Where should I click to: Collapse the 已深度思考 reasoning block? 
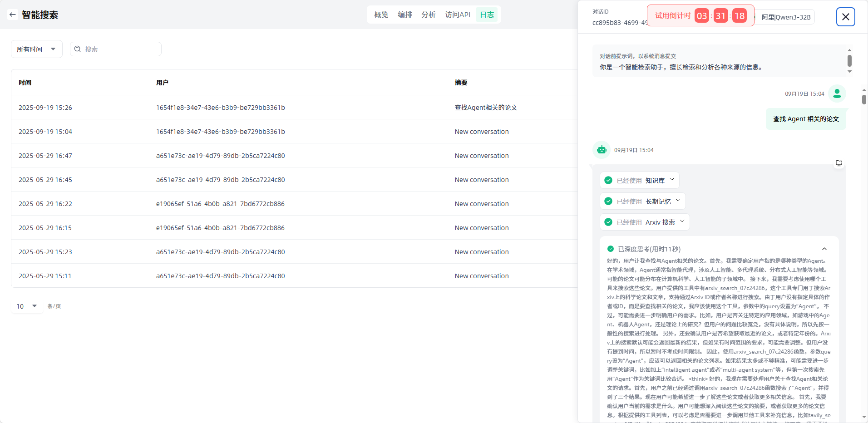click(x=824, y=249)
